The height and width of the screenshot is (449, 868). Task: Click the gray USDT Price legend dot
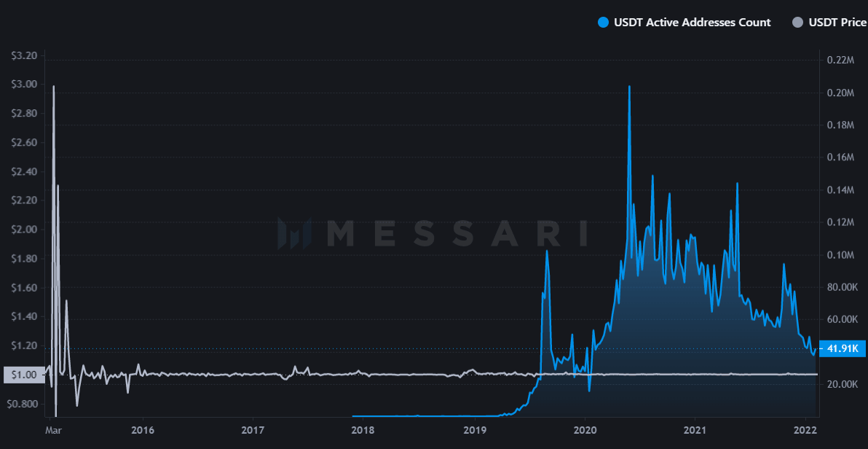797,23
